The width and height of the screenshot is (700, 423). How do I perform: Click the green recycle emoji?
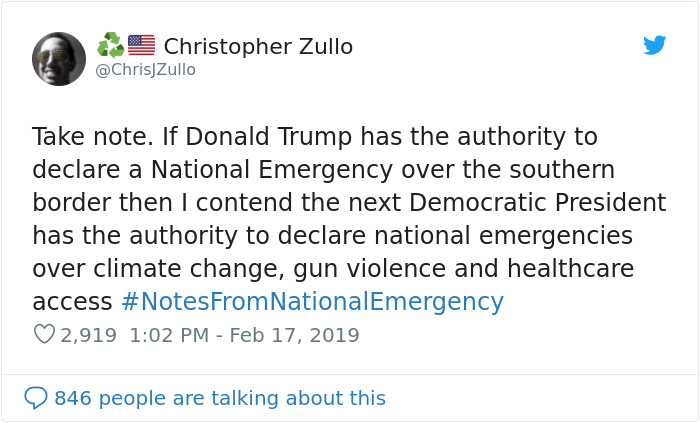click(x=110, y=45)
